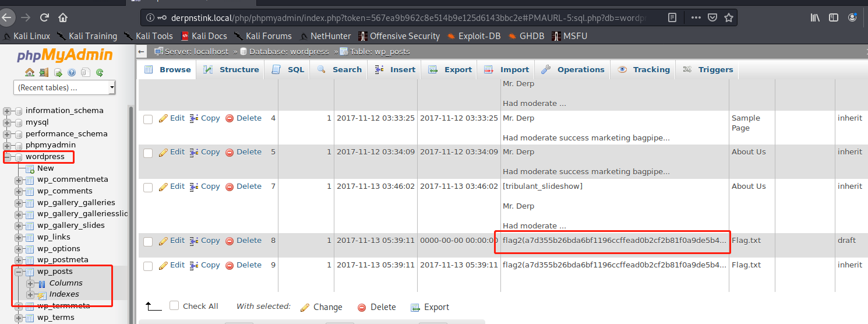Open the Kali Tools bookmark

point(148,36)
